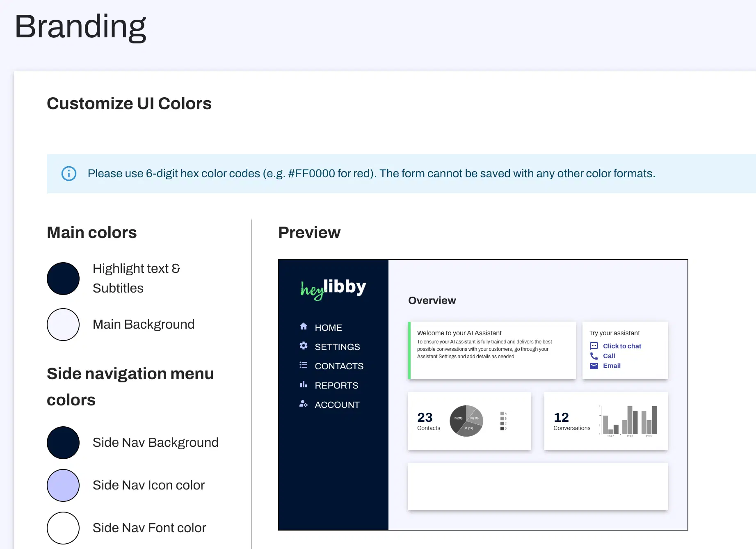
Task: Open the Highlight text & Subtitles color swatch
Action: pos(63,278)
